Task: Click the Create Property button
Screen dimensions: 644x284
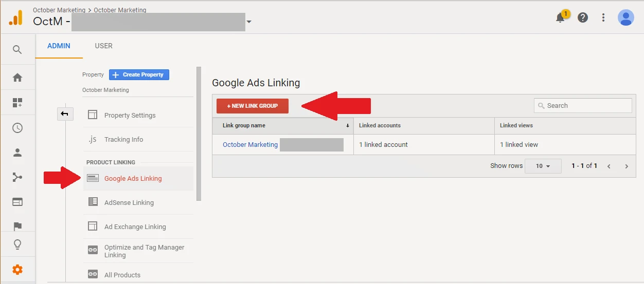Action: pyautogui.click(x=139, y=75)
